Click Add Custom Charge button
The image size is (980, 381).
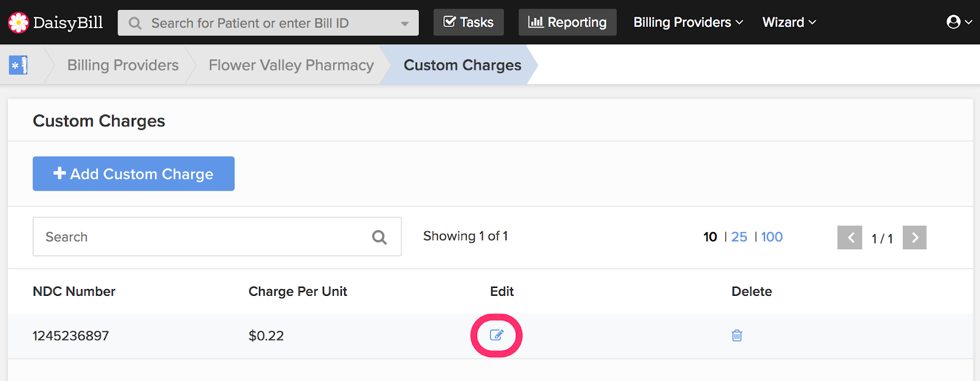134,174
